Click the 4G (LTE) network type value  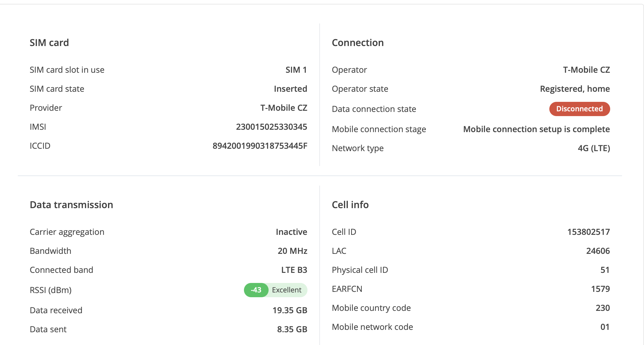594,148
